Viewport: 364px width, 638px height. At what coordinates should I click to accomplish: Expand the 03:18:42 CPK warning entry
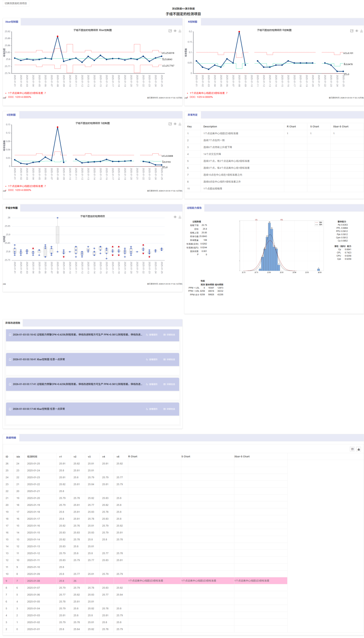click(77, 335)
